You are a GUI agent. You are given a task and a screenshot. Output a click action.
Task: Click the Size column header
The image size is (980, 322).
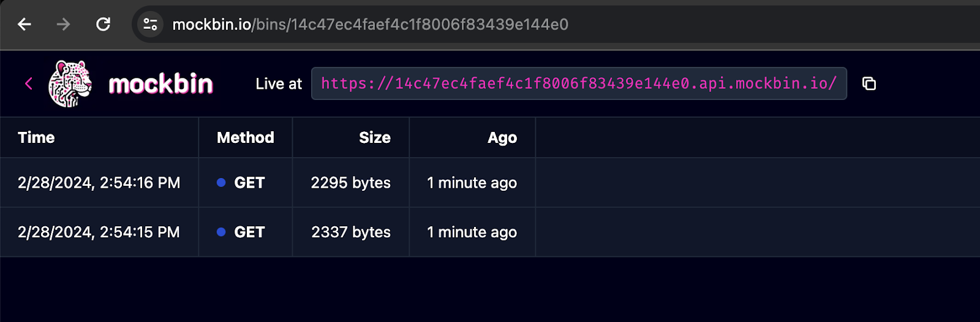pos(375,137)
